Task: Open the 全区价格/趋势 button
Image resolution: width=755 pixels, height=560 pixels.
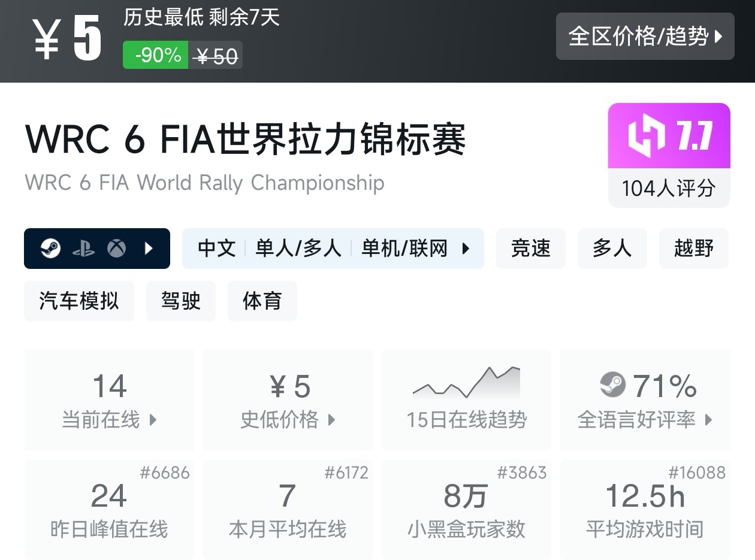Action: [x=645, y=37]
